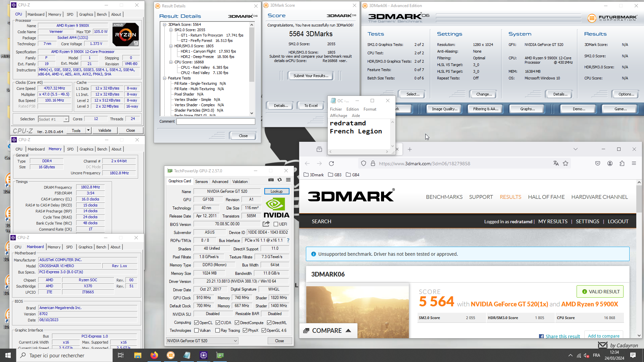The height and width of the screenshot is (362, 644).
Task: Click the browser back arrow
Action: pyautogui.click(x=307, y=164)
